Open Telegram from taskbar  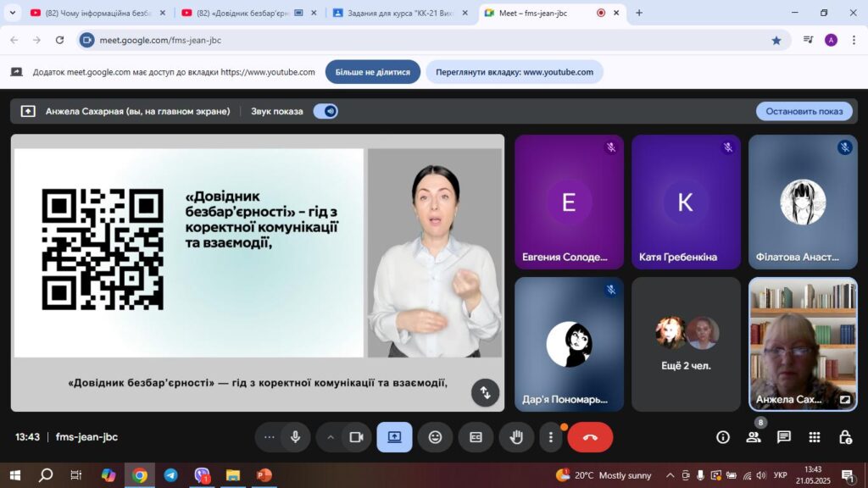coord(170,475)
